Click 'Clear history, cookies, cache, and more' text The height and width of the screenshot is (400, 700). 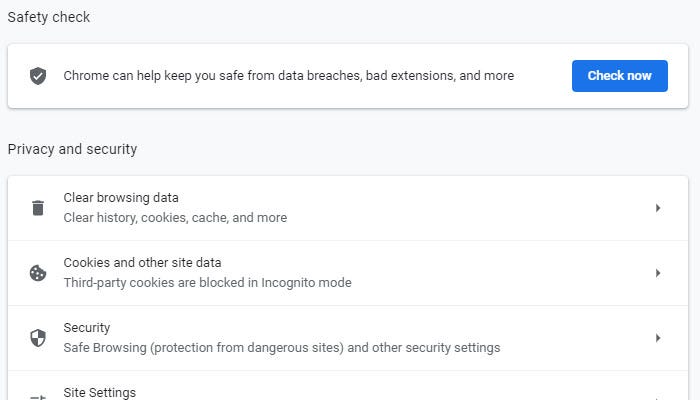(x=175, y=218)
